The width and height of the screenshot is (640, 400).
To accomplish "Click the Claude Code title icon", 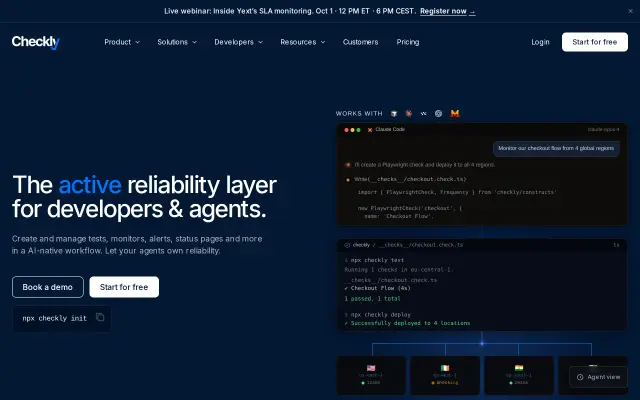I will click(370, 130).
